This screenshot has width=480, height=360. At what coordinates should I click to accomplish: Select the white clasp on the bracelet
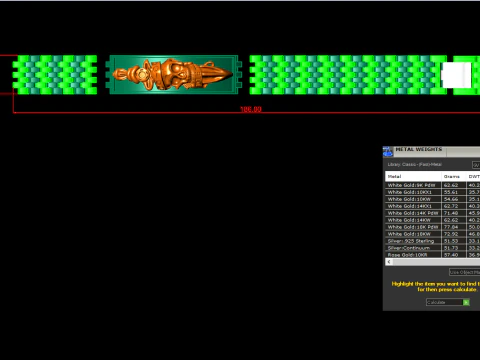[456, 75]
